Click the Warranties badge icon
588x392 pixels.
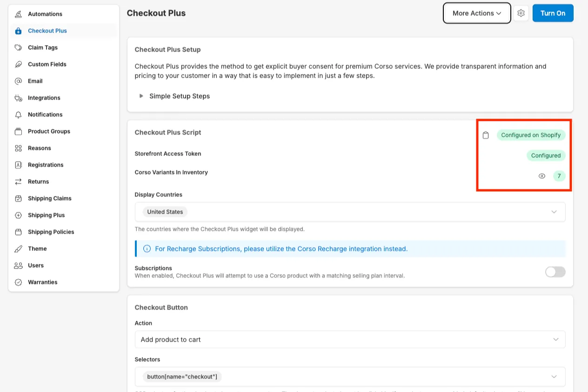18,282
